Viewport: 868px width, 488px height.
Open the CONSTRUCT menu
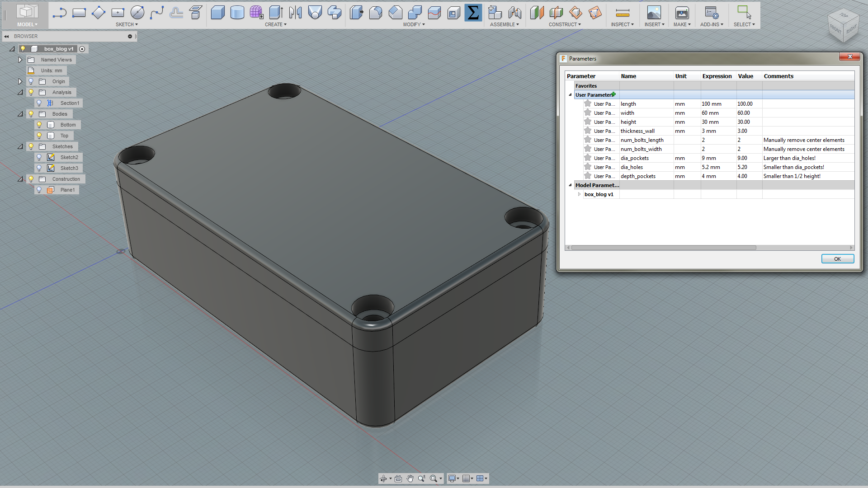(565, 24)
